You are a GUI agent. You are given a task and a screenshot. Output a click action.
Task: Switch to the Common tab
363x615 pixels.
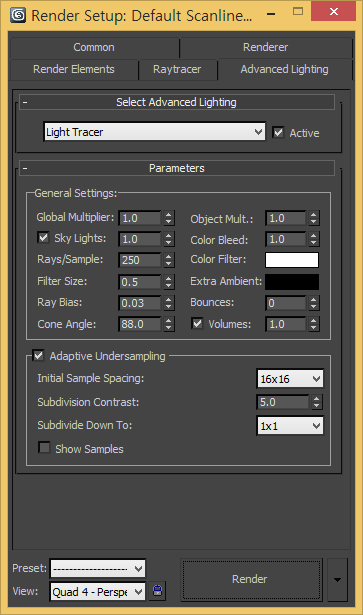94,47
